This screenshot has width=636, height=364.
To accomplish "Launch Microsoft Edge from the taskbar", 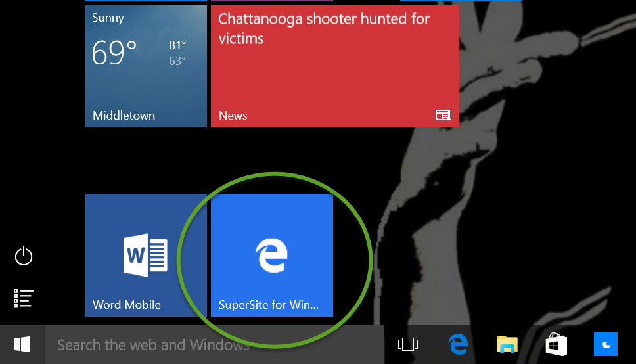I will [457, 344].
